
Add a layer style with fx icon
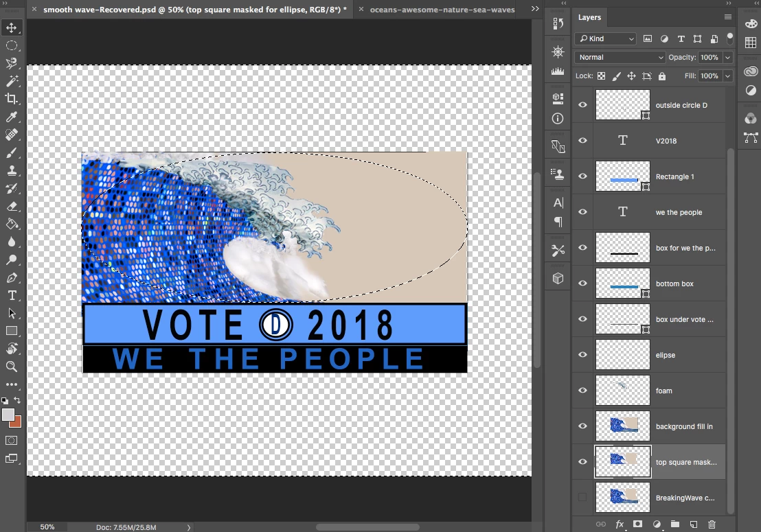[x=620, y=524]
